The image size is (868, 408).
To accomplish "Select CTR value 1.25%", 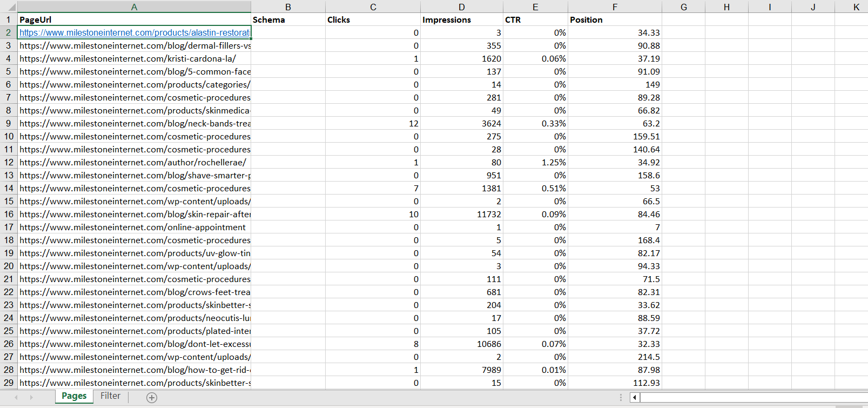I will [x=535, y=162].
